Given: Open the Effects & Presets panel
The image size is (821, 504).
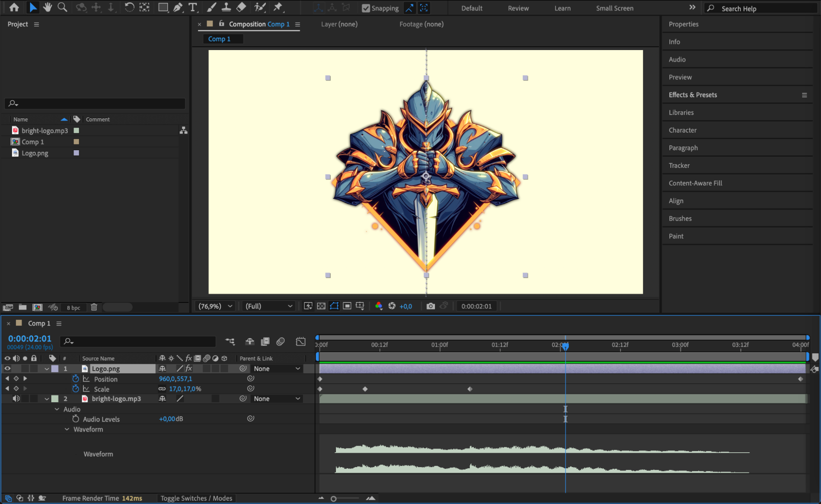Looking at the screenshot, I should [692, 95].
